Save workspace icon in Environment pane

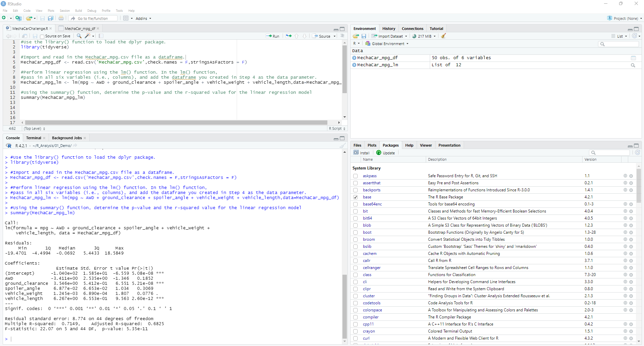click(x=364, y=36)
